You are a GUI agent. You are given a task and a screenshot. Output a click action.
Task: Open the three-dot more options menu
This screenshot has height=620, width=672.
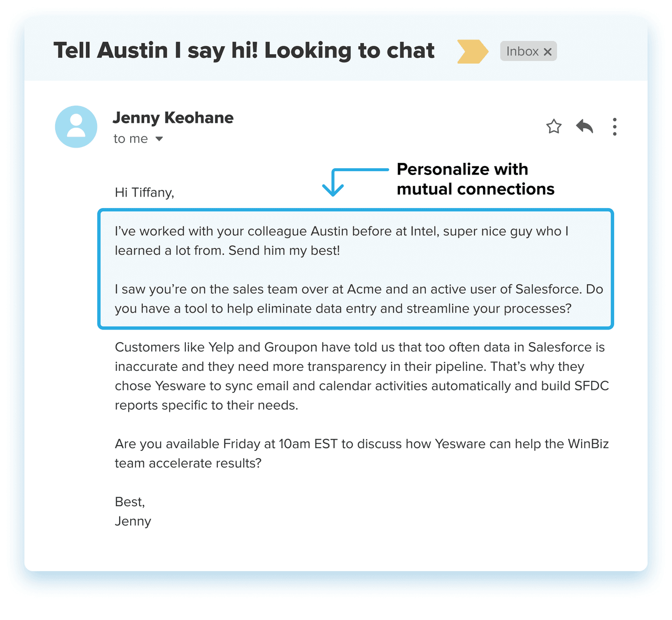point(614,127)
